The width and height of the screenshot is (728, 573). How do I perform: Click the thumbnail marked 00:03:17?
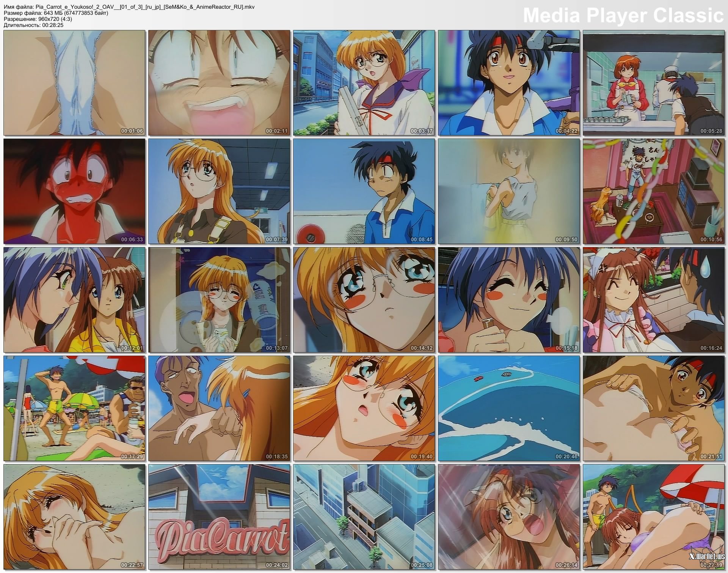coord(364,83)
